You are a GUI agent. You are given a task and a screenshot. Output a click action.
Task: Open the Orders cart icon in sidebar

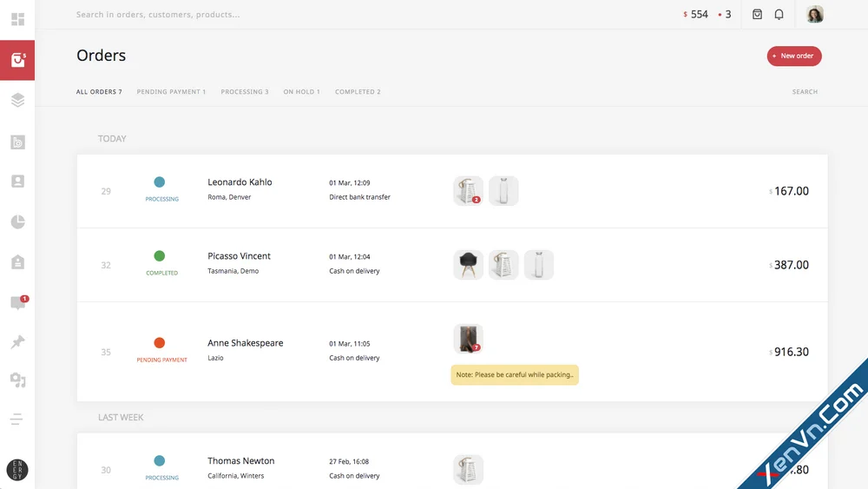[x=17, y=60]
